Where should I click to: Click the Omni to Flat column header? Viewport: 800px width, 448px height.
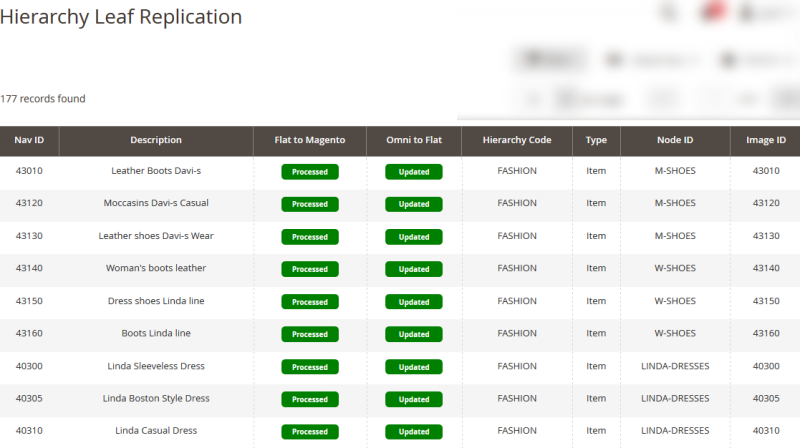[x=414, y=140]
